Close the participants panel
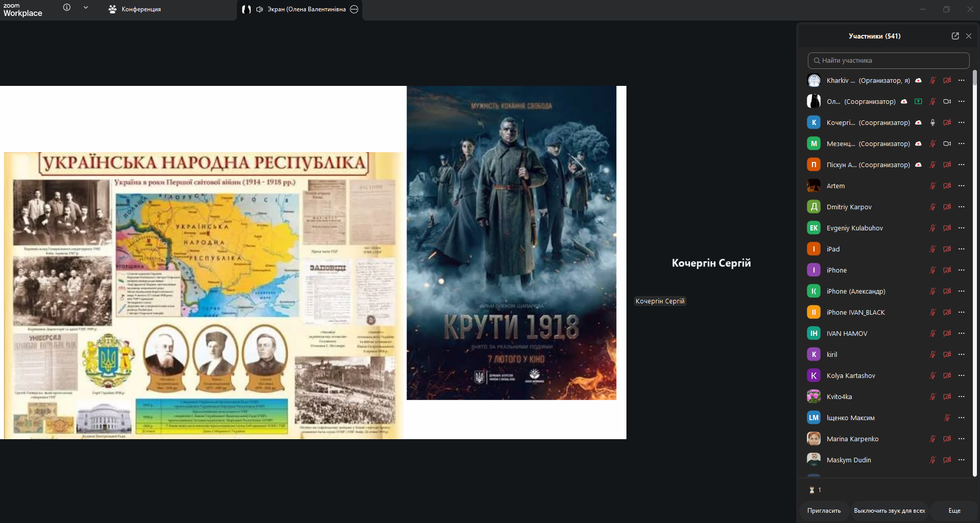The image size is (980, 523). click(x=969, y=36)
